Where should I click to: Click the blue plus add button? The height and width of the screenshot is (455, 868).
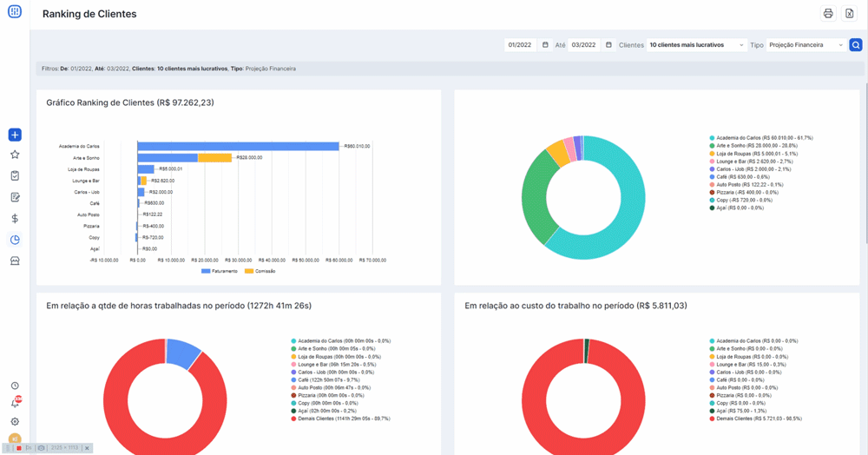pos(15,135)
